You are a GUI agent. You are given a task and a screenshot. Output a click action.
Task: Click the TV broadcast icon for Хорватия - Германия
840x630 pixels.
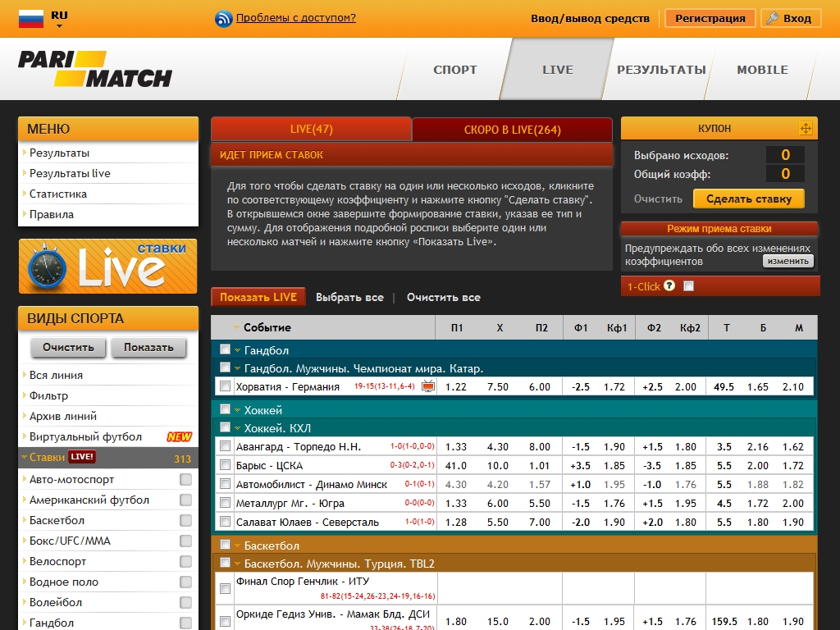point(427,386)
